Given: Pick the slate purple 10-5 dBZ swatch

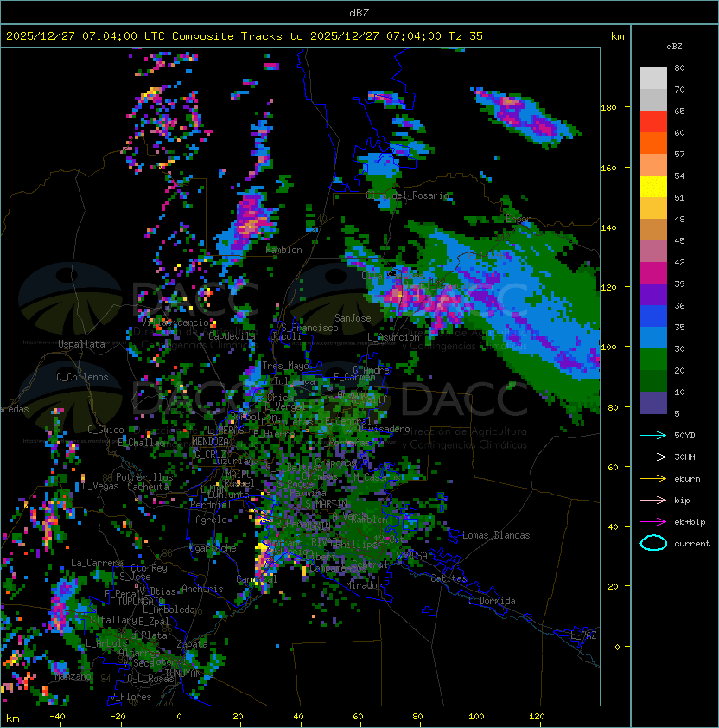Looking at the screenshot, I should tap(653, 403).
